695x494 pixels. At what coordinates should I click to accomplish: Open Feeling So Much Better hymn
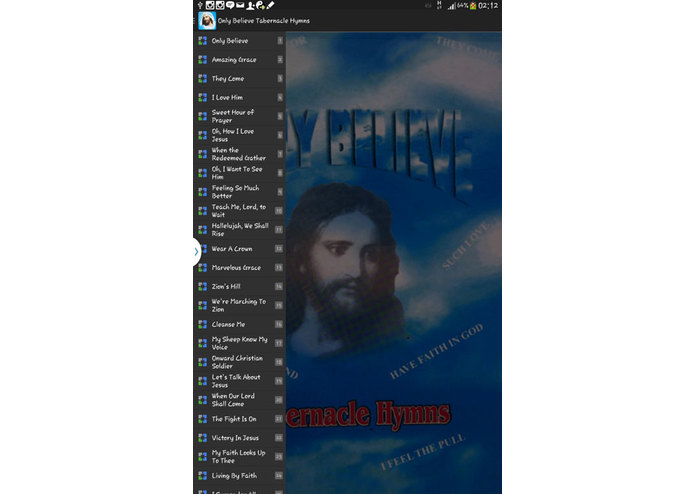(239, 192)
